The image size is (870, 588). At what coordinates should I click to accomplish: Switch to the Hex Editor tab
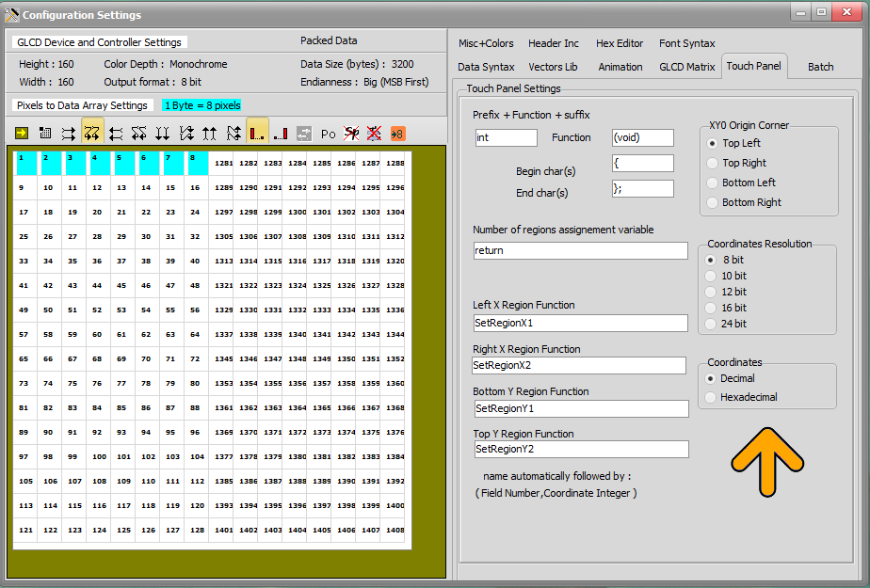pos(620,43)
